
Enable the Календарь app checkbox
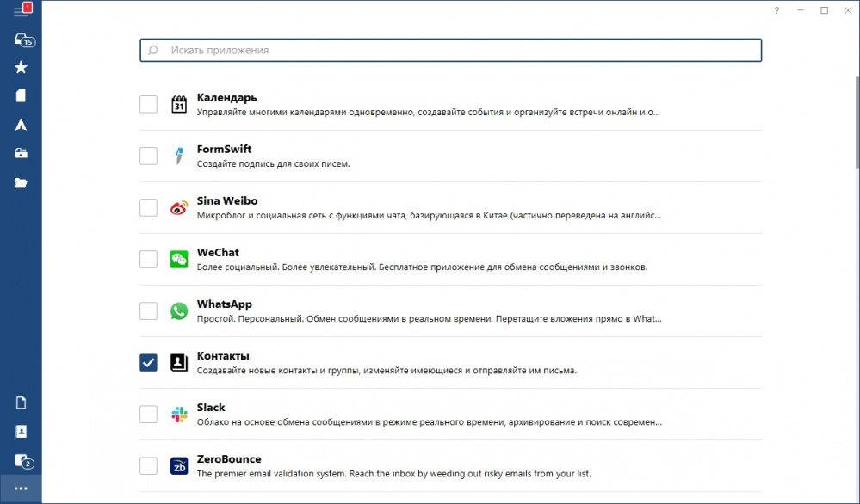pyautogui.click(x=148, y=104)
